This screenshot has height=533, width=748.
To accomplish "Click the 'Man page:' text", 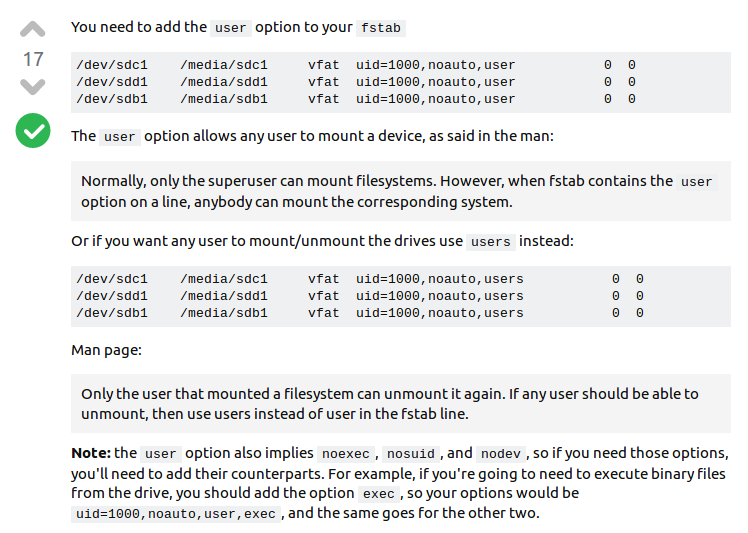I will (106, 351).
